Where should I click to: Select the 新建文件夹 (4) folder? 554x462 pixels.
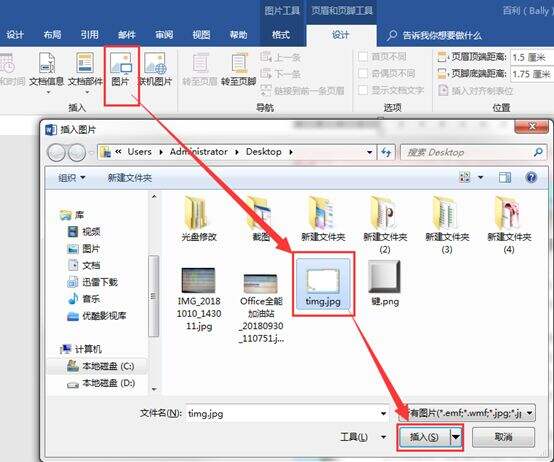coord(509,225)
